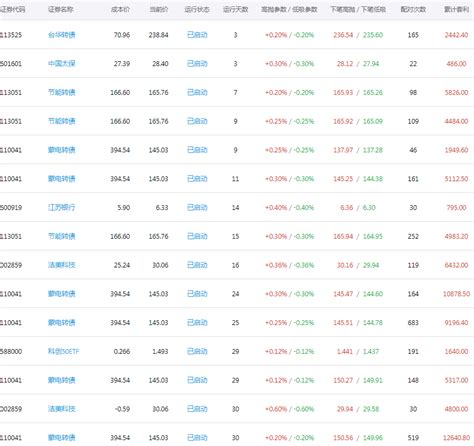Click 已启动 status in the 4800.00 profit row

(x=197, y=409)
